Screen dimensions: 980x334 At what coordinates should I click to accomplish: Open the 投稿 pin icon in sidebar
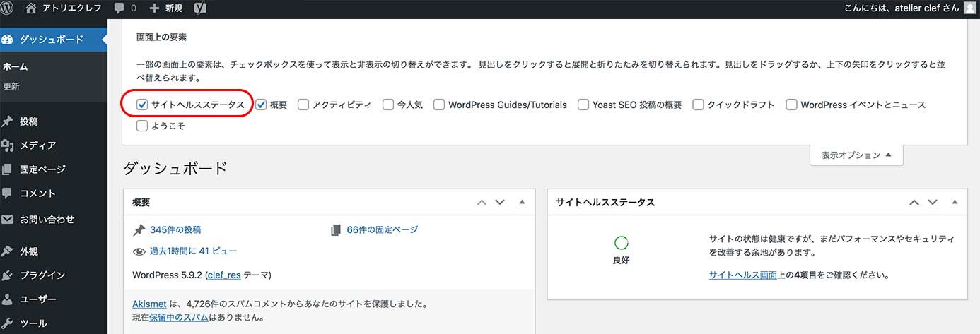[8, 121]
